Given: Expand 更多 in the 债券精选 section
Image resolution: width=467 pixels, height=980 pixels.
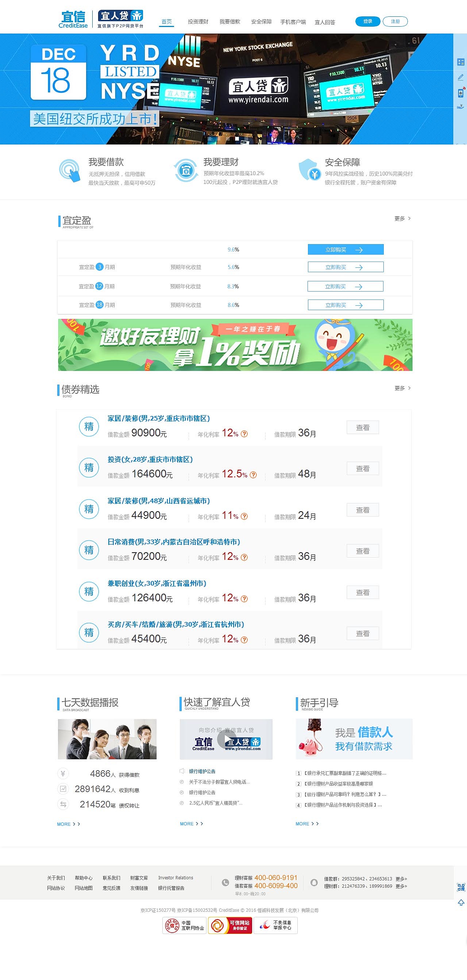Looking at the screenshot, I should pyautogui.click(x=403, y=388).
